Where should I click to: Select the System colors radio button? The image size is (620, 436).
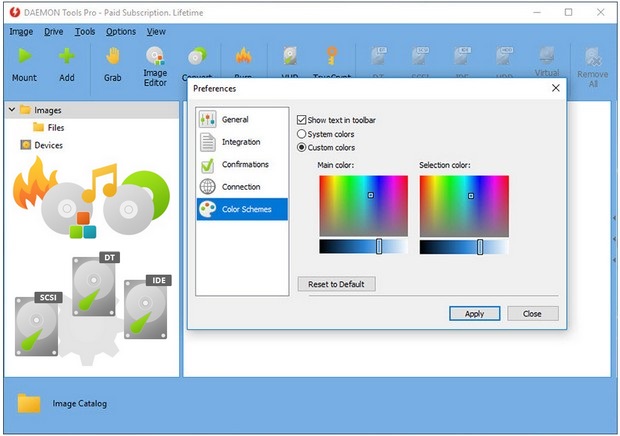click(301, 134)
